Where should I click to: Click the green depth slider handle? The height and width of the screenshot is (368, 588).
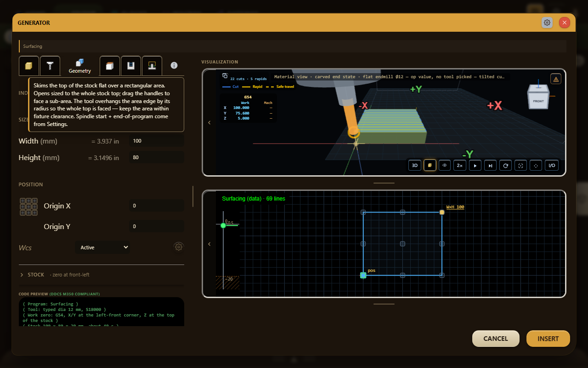(x=223, y=225)
